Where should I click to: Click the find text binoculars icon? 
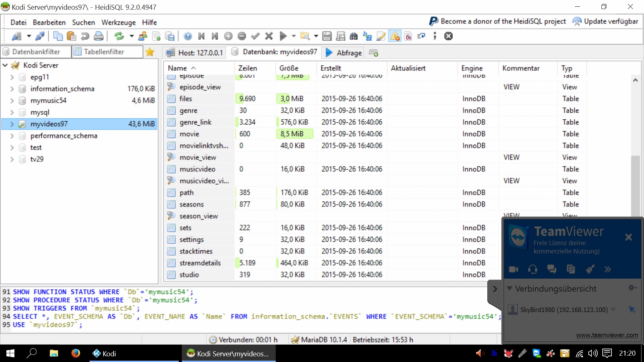(x=354, y=36)
